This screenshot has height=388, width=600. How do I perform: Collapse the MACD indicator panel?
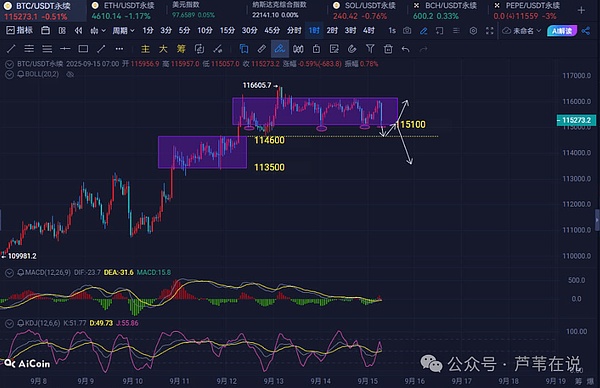pos(9,273)
